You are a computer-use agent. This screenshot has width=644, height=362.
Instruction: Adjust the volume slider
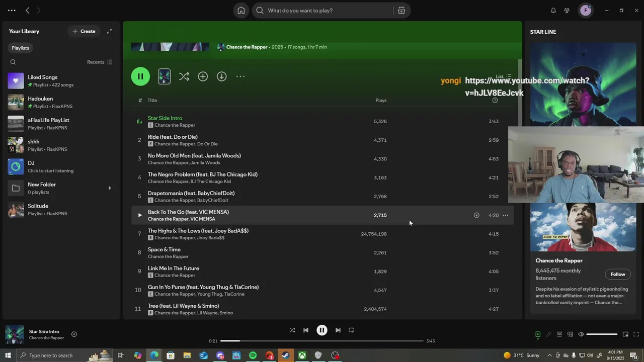click(602, 334)
